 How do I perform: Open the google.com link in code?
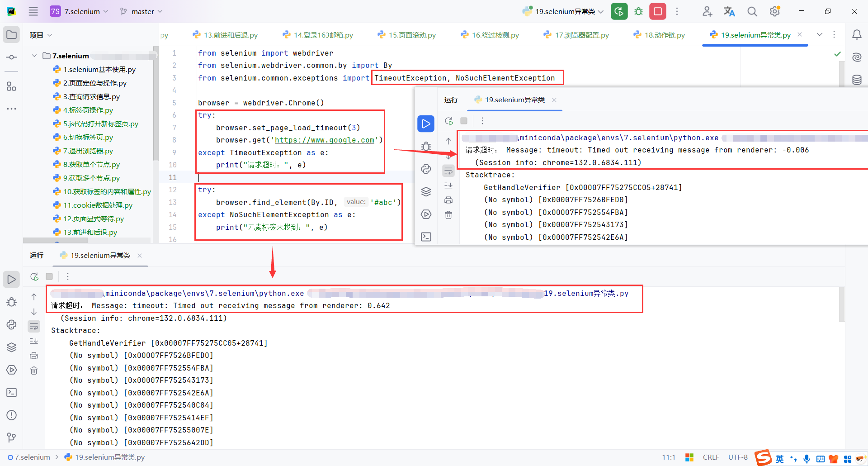[x=325, y=140]
